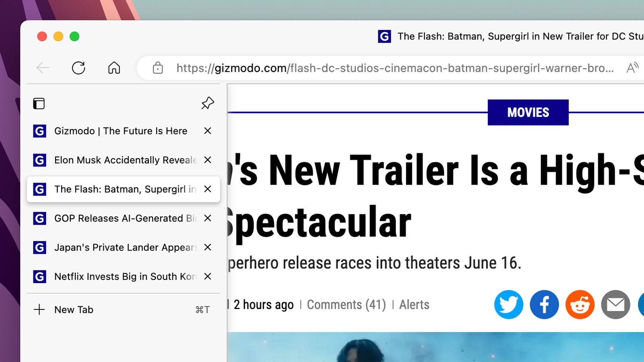
Task: Close the Netflix Invests Big tab
Action: (x=207, y=276)
